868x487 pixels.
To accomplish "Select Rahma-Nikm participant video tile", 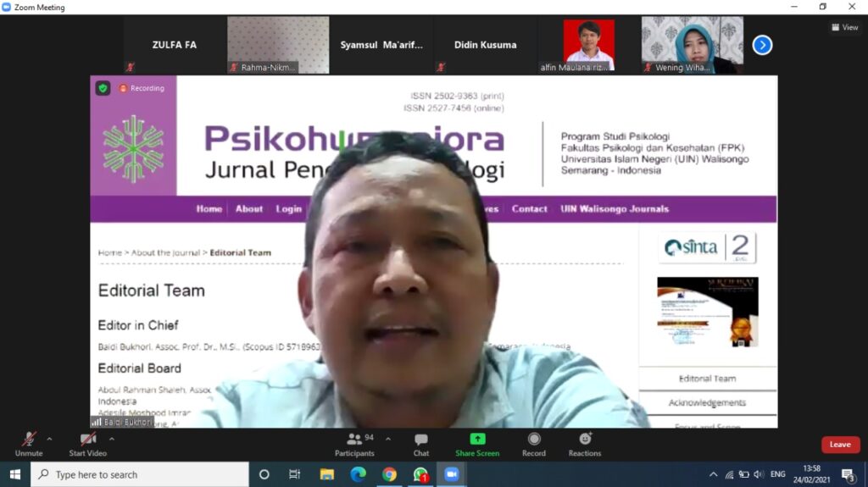I will click(x=278, y=45).
